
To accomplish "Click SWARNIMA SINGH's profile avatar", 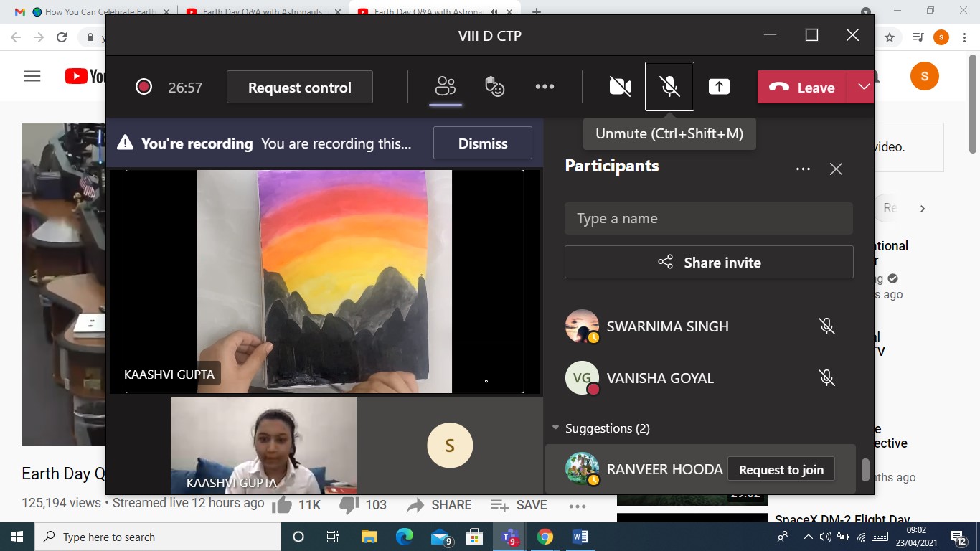I will point(582,326).
